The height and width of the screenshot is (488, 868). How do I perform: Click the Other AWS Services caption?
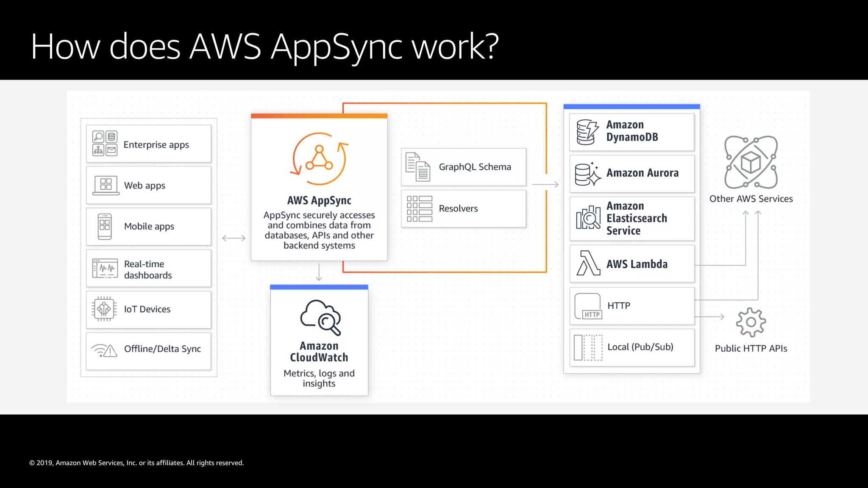click(751, 199)
